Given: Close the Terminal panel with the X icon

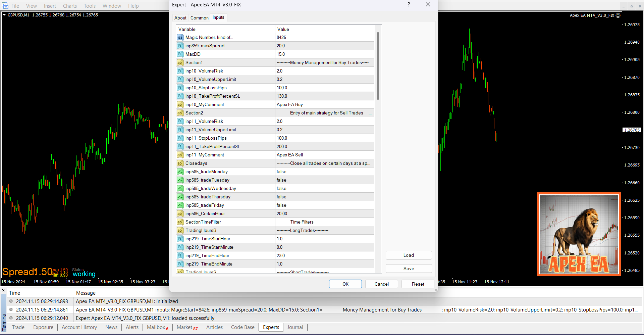Looking at the screenshot, I should click(3, 290).
